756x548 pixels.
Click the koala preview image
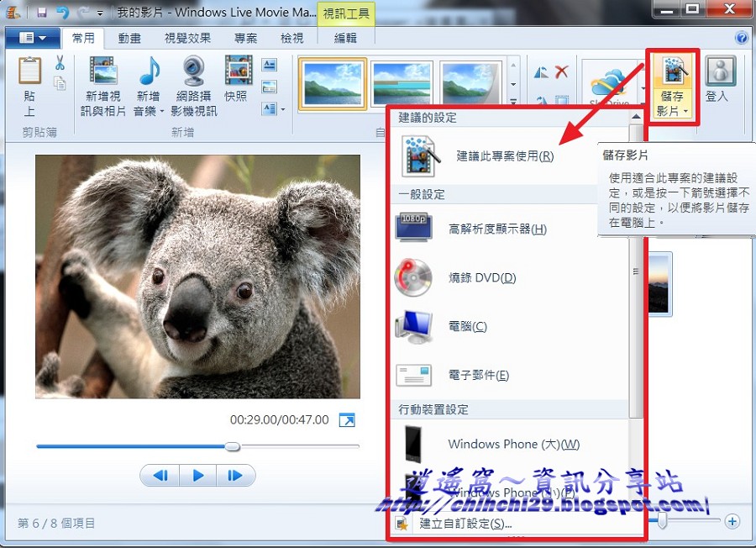click(197, 277)
